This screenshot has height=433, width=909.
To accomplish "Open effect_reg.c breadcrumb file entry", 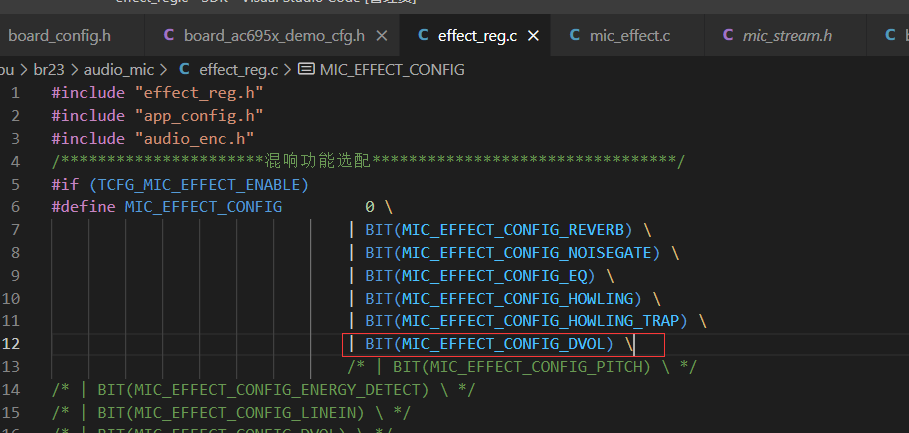I will click(x=239, y=70).
